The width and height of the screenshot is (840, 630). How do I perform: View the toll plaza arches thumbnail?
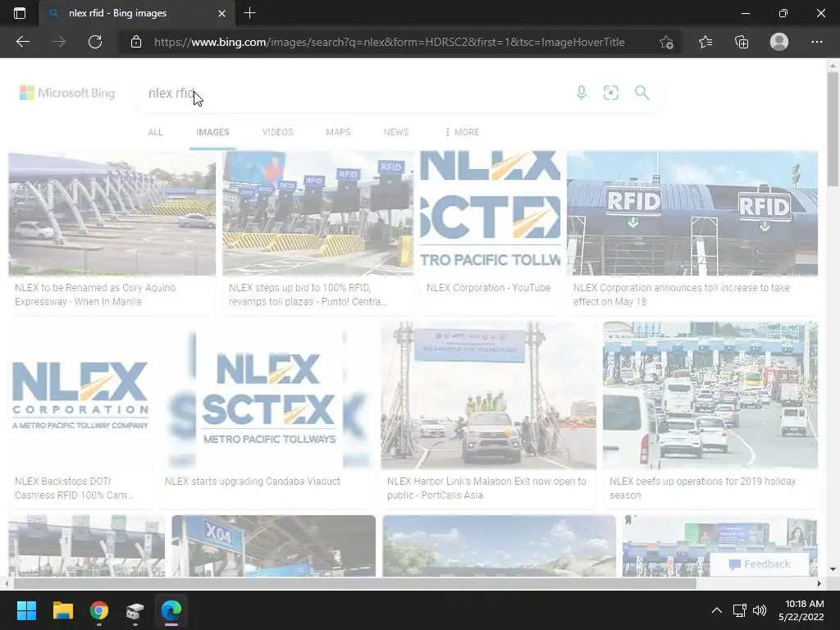point(112,213)
